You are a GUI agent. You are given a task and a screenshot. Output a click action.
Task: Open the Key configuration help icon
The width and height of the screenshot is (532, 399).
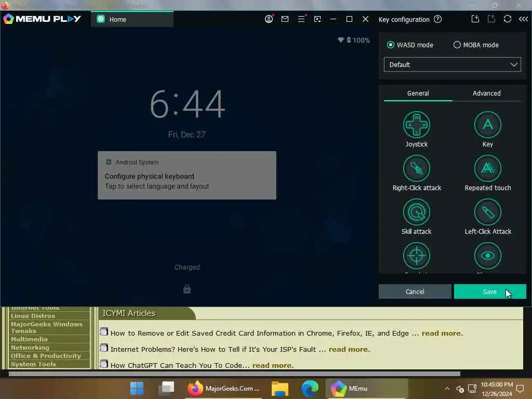tap(437, 19)
